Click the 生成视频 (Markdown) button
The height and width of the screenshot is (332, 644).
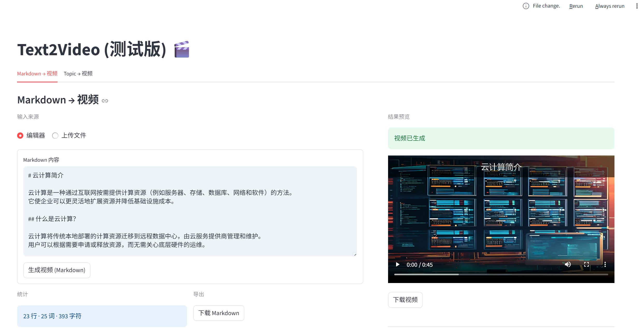click(x=57, y=270)
